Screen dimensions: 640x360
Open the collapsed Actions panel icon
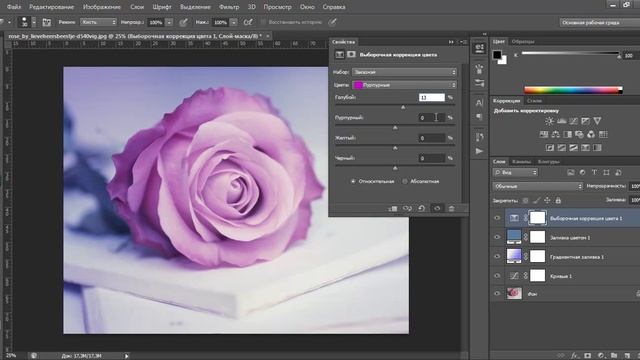(x=479, y=151)
